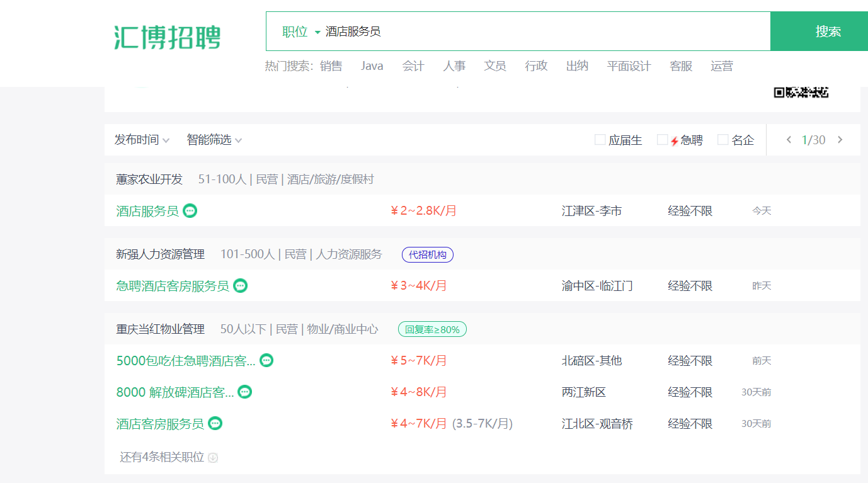Go to previous results page arrow
The width and height of the screenshot is (868, 483).
pyautogui.click(x=789, y=140)
